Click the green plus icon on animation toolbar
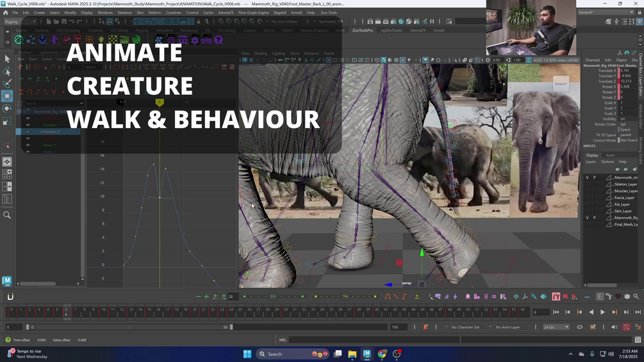The height and width of the screenshot is (362, 644). (x=206, y=297)
